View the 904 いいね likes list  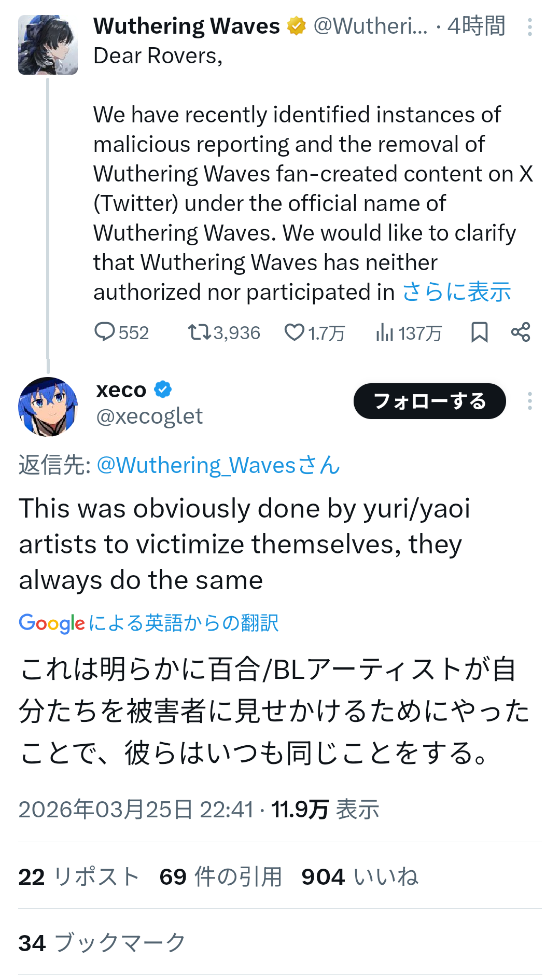(x=360, y=877)
